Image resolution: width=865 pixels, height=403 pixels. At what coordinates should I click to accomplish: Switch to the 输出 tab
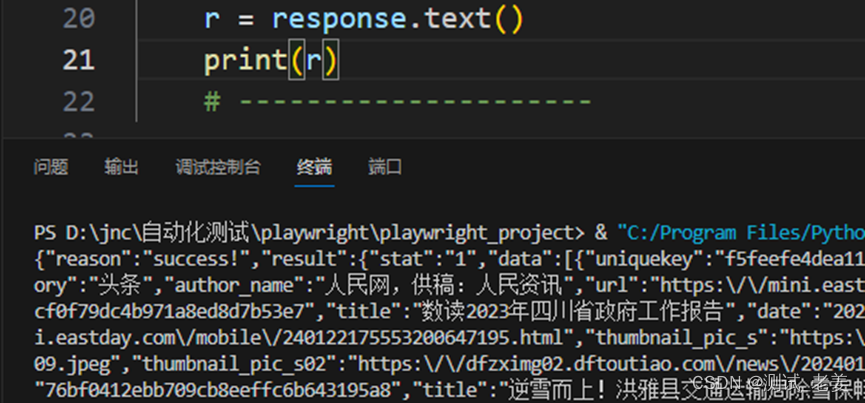(x=121, y=166)
